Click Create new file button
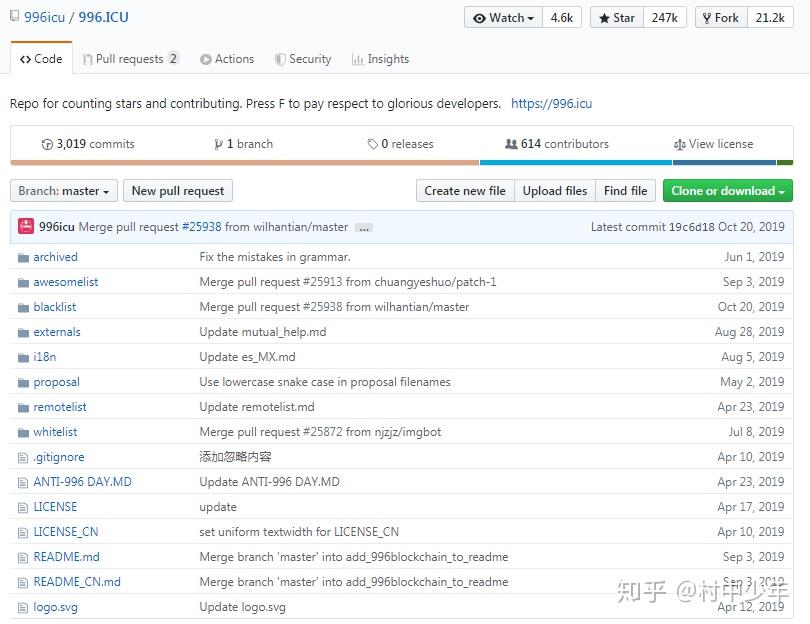Image resolution: width=810 pixels, height=624 pixels. [x=465, y=191]
